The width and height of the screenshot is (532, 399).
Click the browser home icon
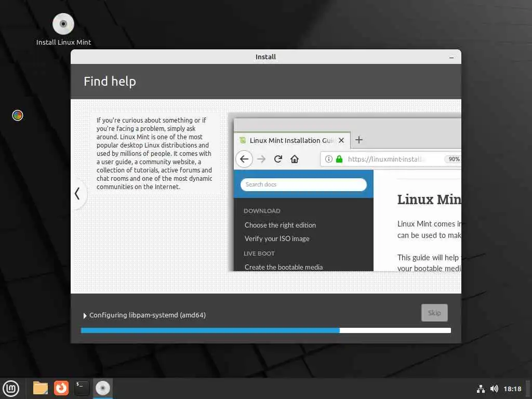pos(295,159)
